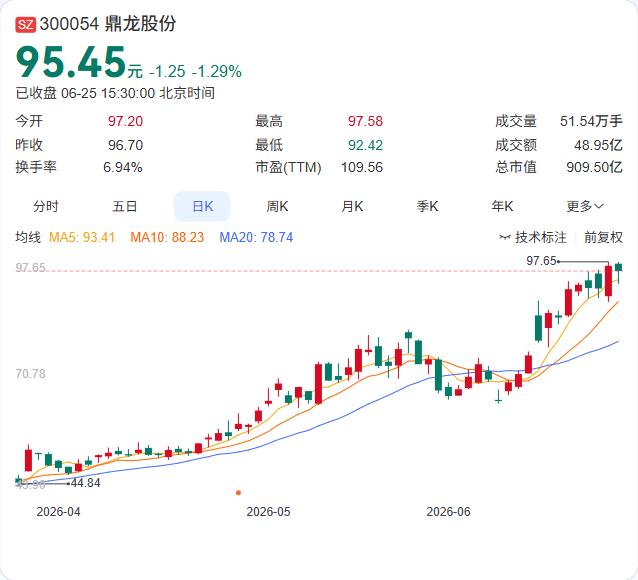Open the 年K yearly chart tab
This screenshot has height=580, width=638.
click(502, 206)
